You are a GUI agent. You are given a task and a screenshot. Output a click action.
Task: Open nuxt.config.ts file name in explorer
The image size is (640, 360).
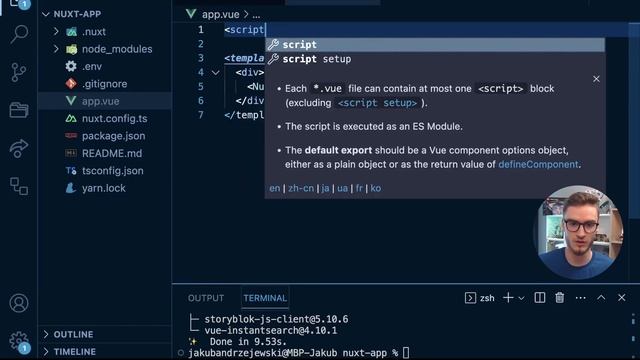point(115,118)
